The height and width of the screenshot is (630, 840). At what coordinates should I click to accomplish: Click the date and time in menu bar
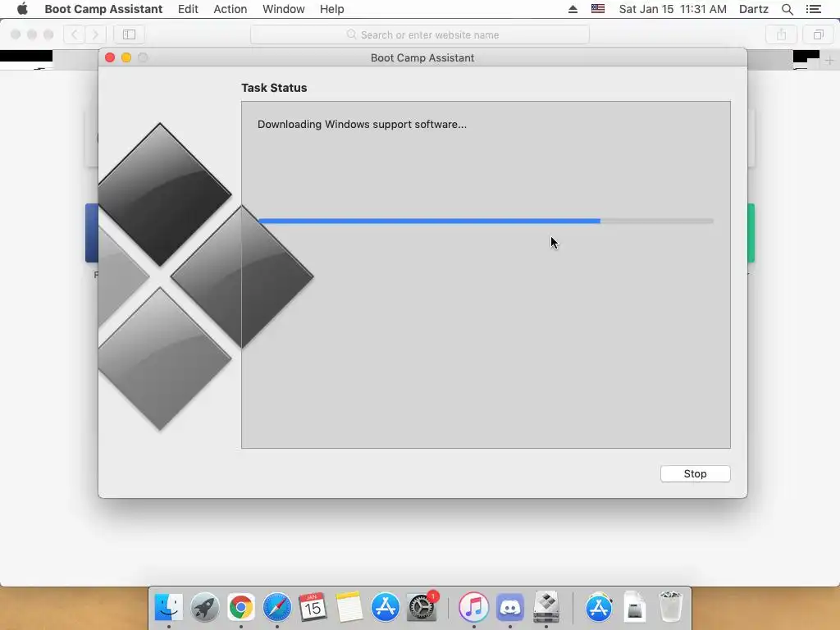tap(673, 9)
